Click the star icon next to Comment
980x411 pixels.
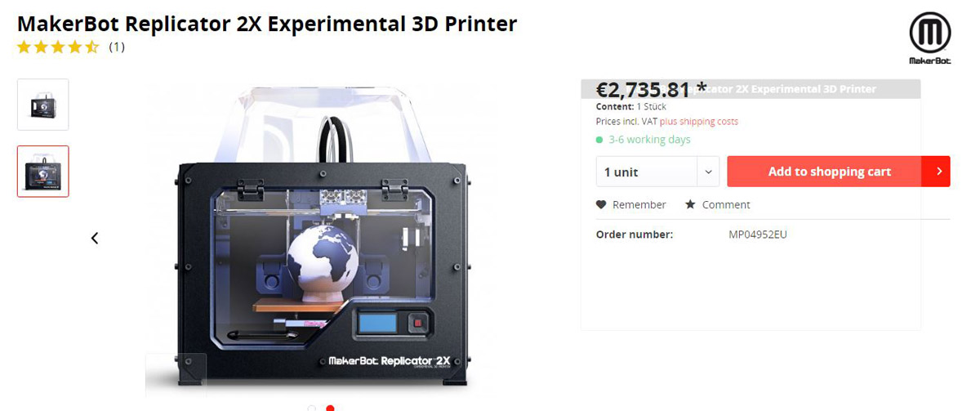[x=690, y=204]
